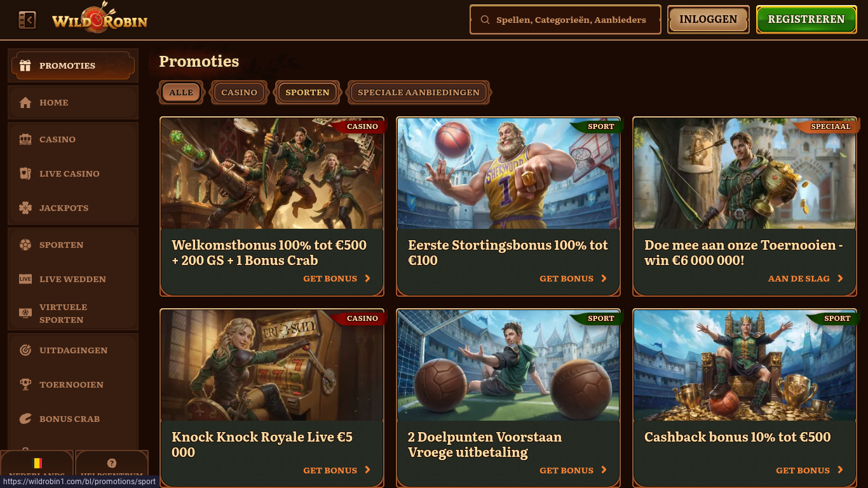Open Bonus Crab via the sidebar icon
The image size is (868, 488).
tap(25, 419)
